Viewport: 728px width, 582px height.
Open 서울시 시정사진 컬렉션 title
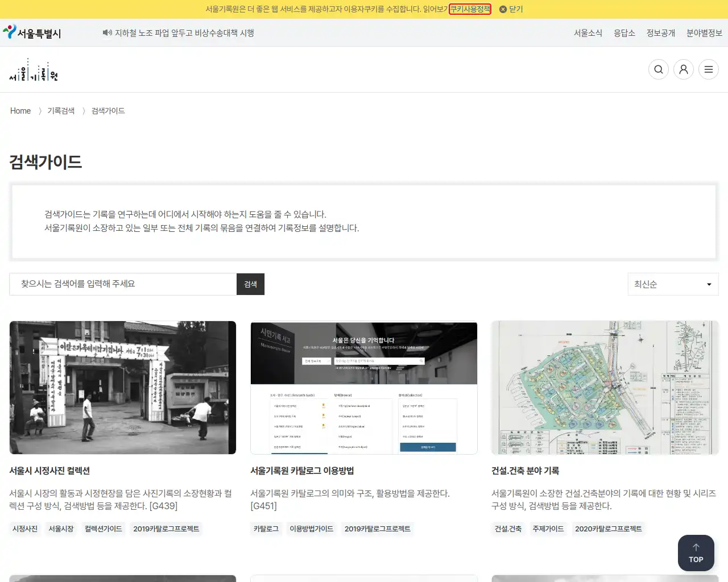tap(49, 471)
